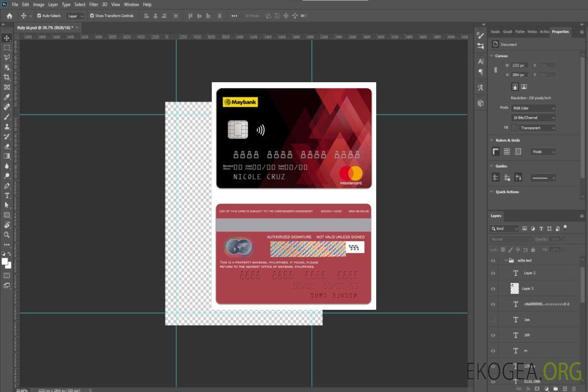This screenshot has width=588, height=392.
Task: Select the Rectangular Marquee tool
Action: (x=7, y=48)
